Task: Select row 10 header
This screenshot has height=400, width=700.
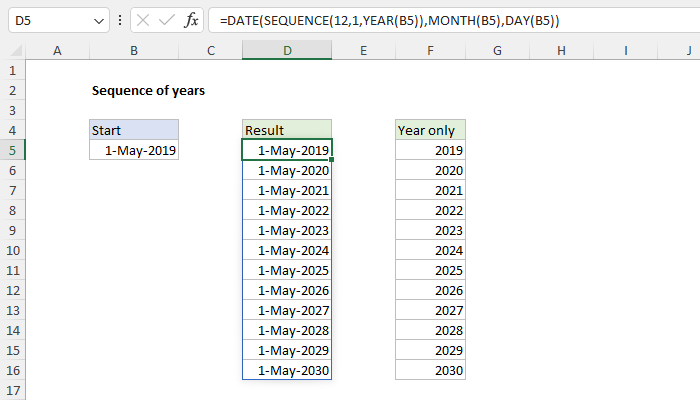Action: point(12,250)
